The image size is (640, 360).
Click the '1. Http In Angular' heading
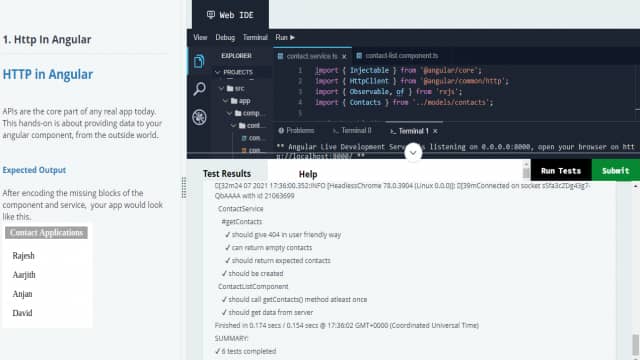tap(47, 40)
